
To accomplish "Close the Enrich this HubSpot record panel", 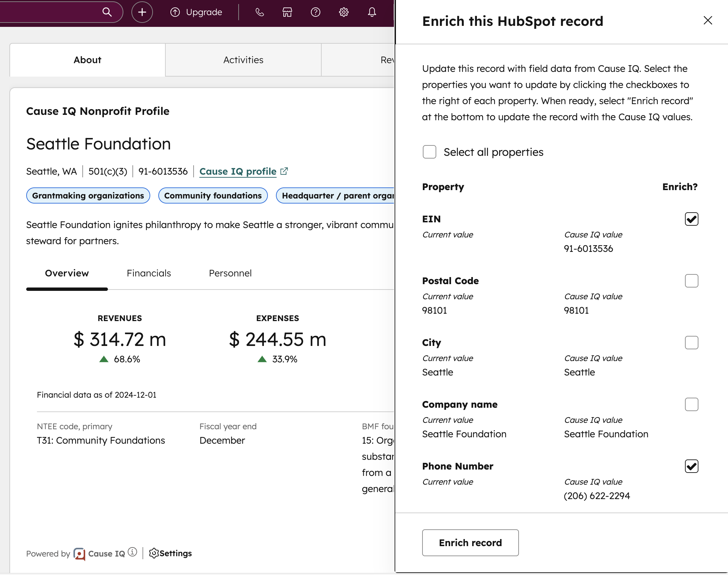I will pyautogui.click(x=708, y=20).
